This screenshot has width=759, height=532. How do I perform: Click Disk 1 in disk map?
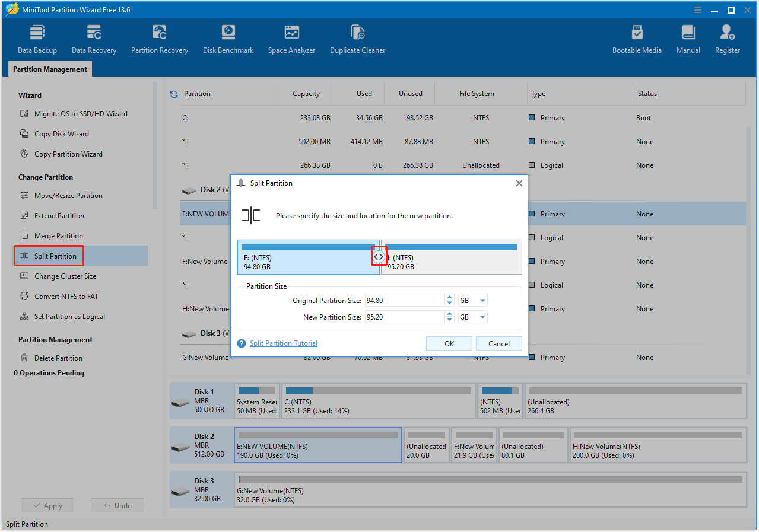click(201, 401)
